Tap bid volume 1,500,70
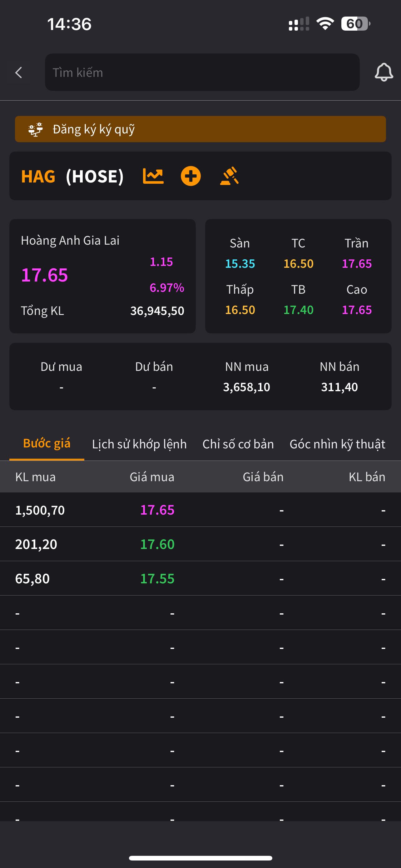 pos(40,510)
